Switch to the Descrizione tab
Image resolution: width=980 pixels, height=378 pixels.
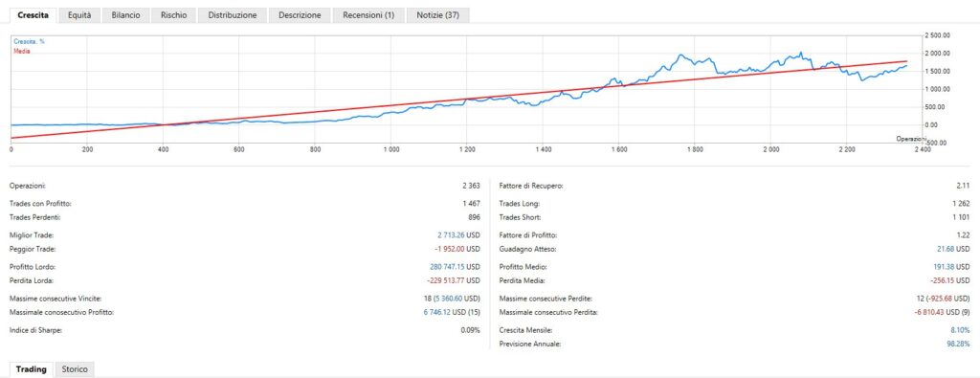(300, 15)
